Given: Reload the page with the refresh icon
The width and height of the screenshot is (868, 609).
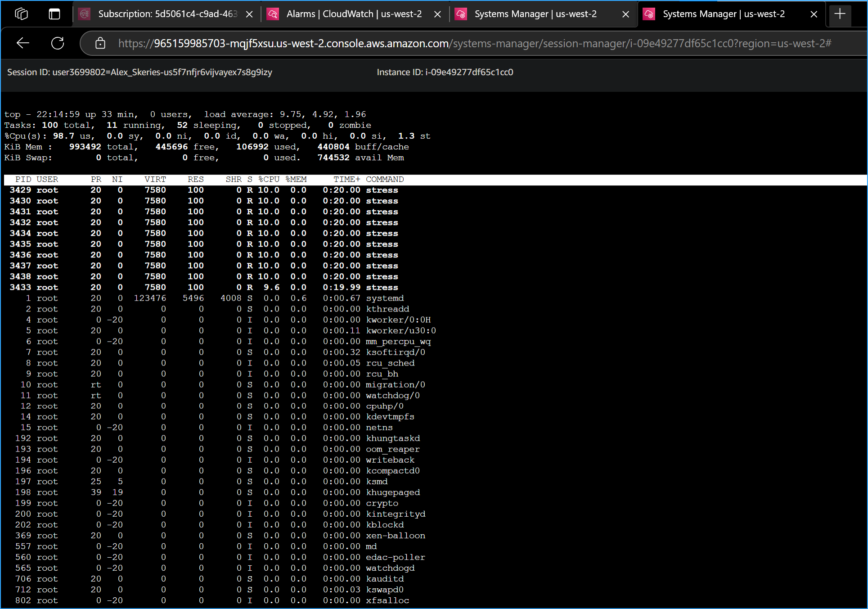Looking at the screenshot, I should [58, 43].
